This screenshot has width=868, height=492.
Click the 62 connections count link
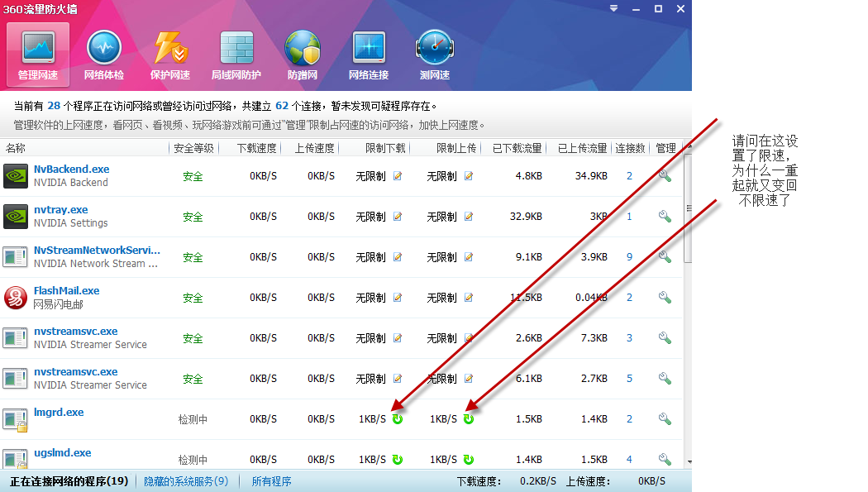[282, 106]
